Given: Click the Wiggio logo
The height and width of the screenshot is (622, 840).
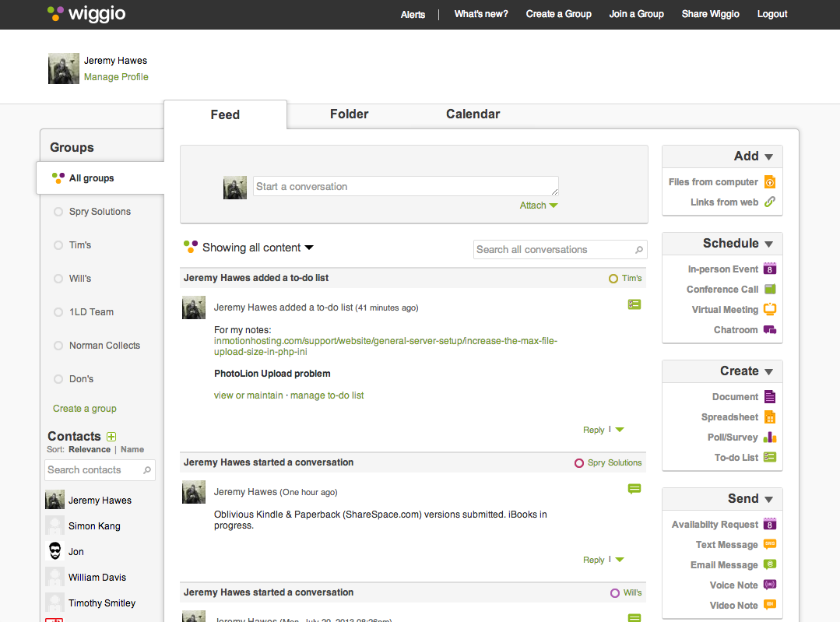Looking at the screenshot, I should pos(86,14).
